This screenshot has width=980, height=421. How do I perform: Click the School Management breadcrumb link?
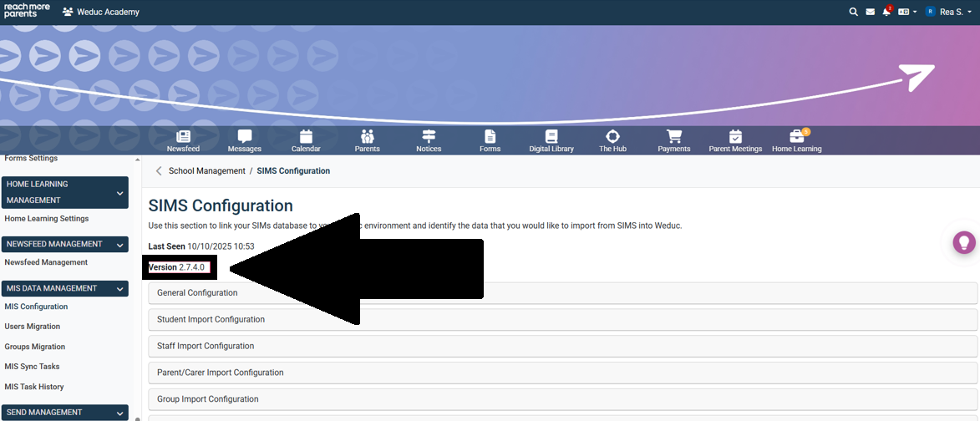(206, 171)
